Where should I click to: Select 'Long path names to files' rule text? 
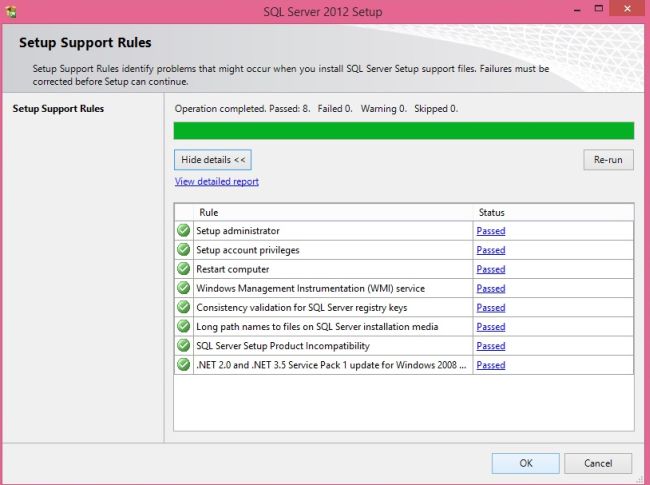click(317, 327)
